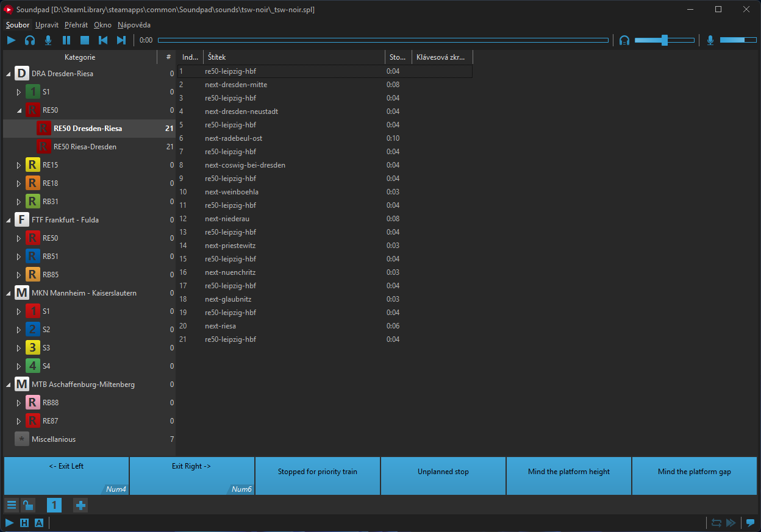Image resolution: width=761 pixels, height=532 pixels.
Task: Expand the RB31 category
Action: [x=19, y=202]
